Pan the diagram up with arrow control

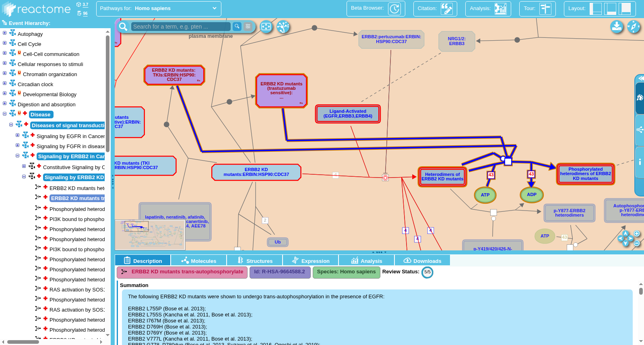click(625, 233)
